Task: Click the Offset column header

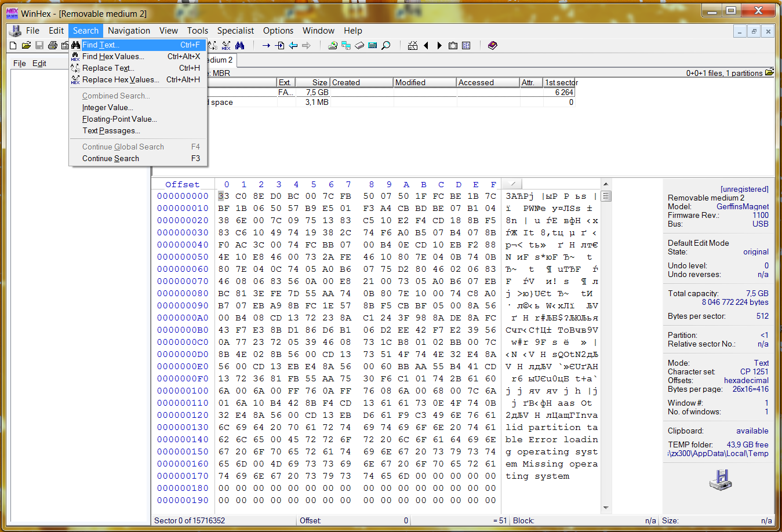Action: tap(182, 184)
